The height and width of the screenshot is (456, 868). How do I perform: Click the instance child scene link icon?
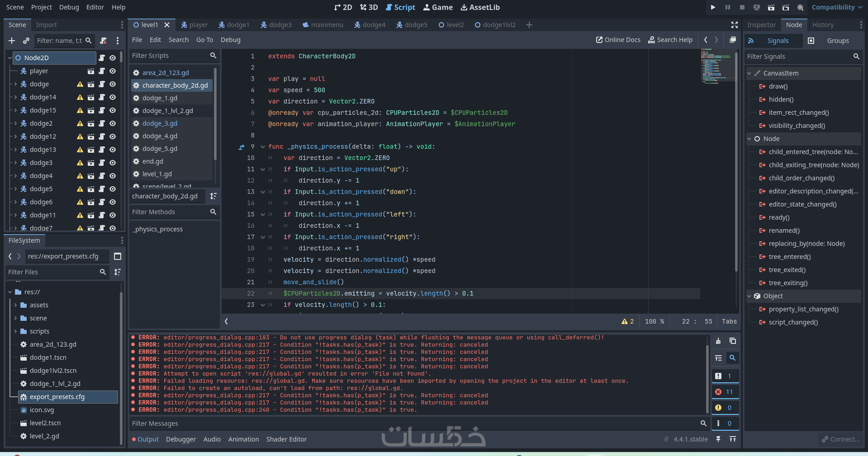click(26, 41)
